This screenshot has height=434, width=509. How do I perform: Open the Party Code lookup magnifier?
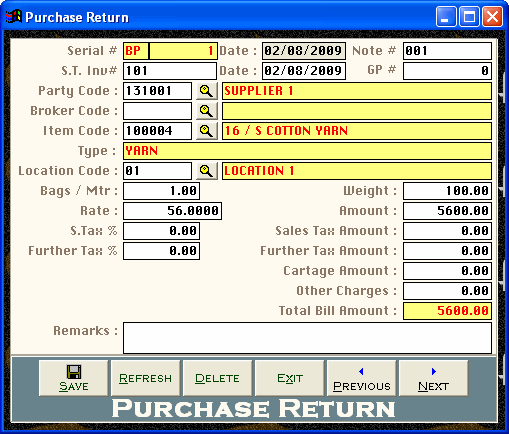pos(207,91)
